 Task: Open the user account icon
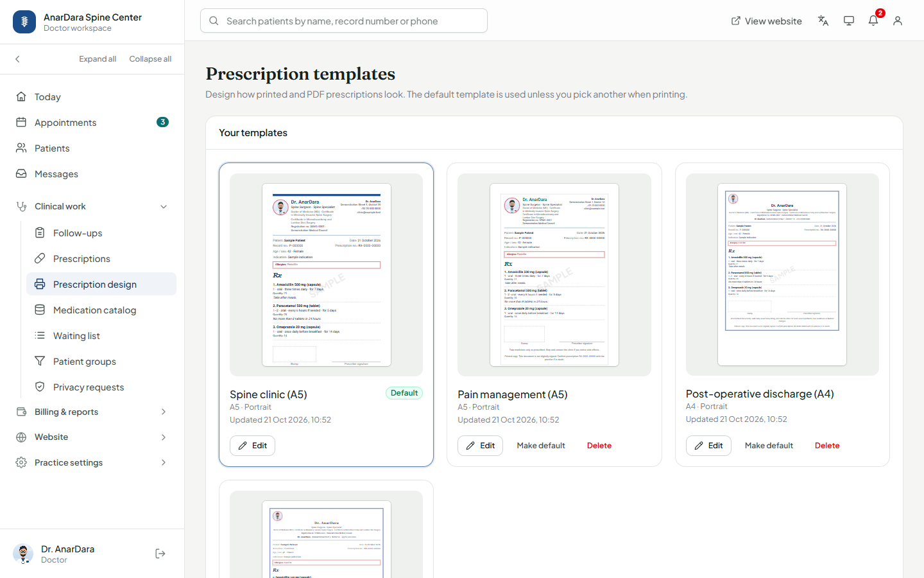(x=898, y=21)
